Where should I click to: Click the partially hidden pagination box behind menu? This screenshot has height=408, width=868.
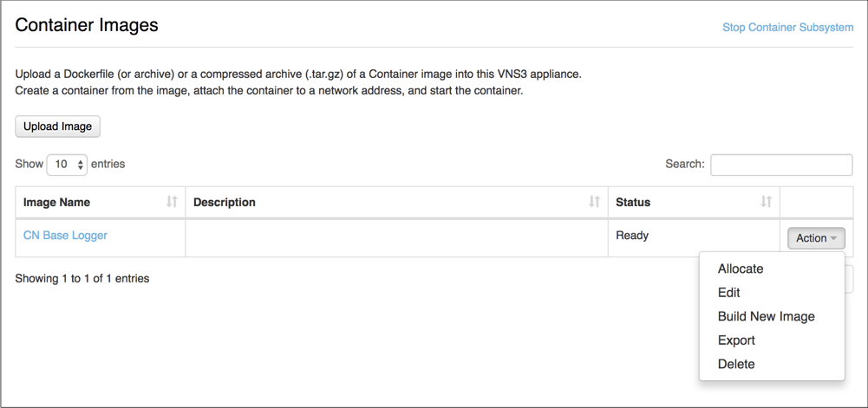(849, 279)
